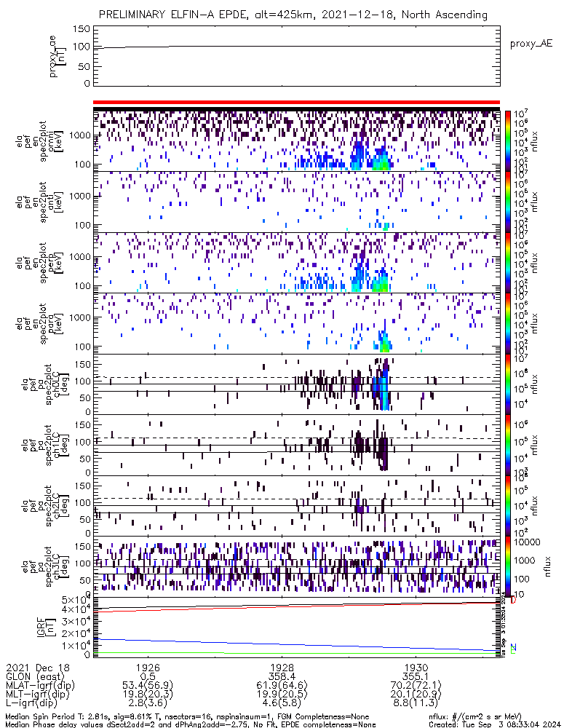The height and width of the screenshot is (728, 564).
Task: Click the time tick label 1928
Action: 282,668
